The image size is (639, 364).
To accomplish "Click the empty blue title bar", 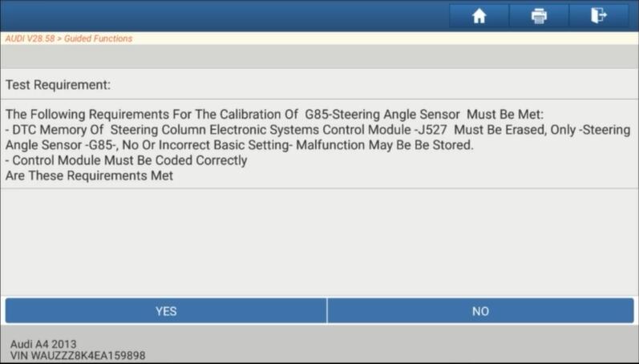I will (x=224, y=16).
